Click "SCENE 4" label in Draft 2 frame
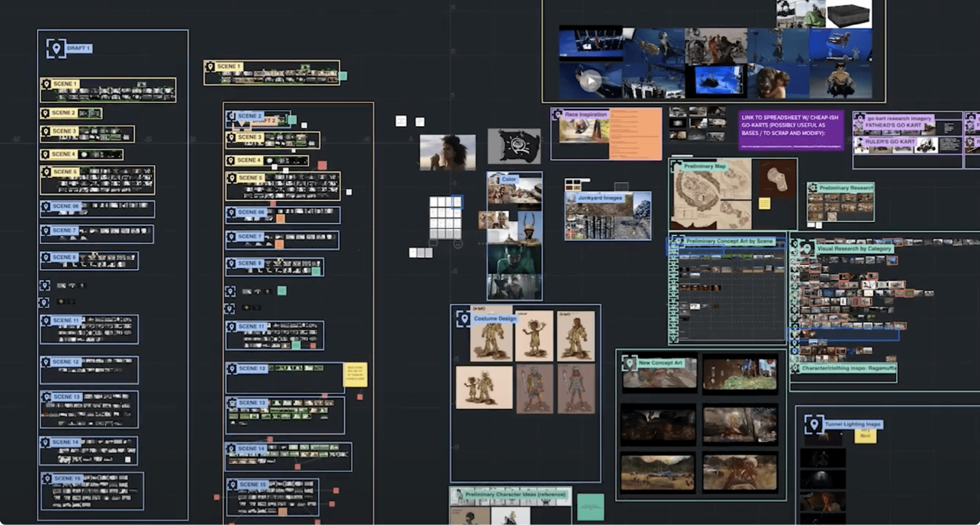 (249, 160)
